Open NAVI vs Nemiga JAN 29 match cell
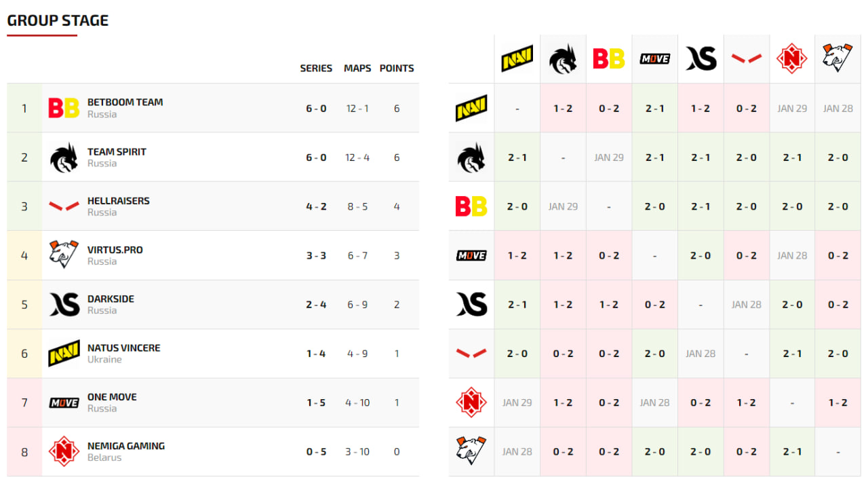This screenshot has width=868, height=484. click(x=792, y=109)
